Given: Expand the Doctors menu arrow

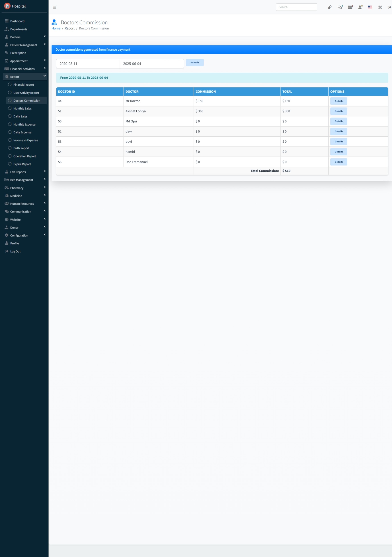Looking at the screenshot, I should [x=45, y=36].
